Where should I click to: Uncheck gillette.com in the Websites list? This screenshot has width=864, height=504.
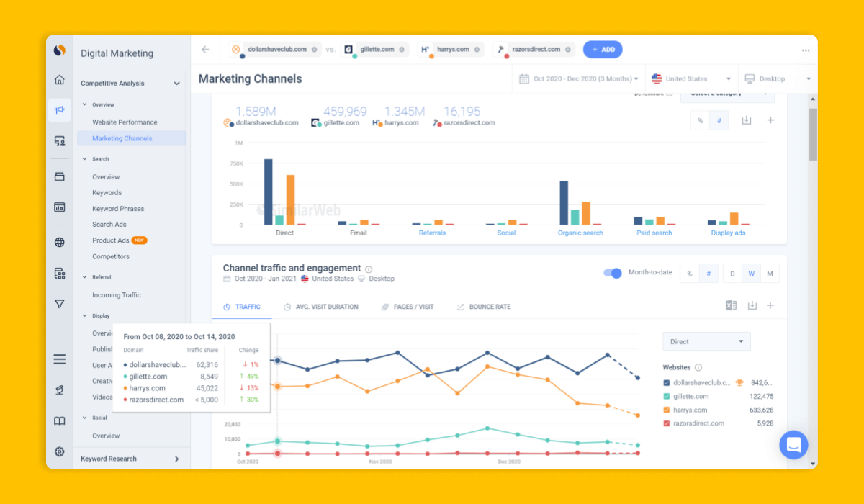665,396
